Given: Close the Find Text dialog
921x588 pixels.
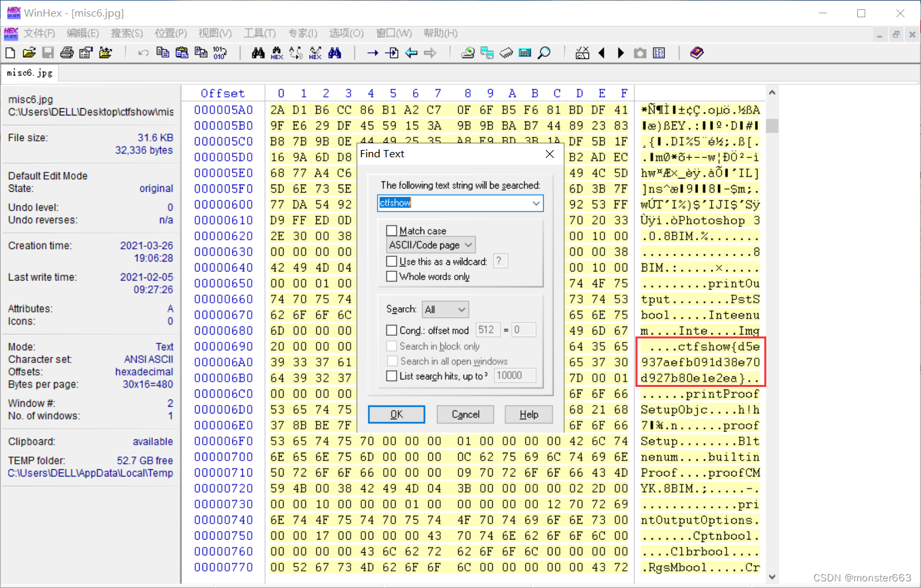Looking at the screenshot, I should click(550, 154).
